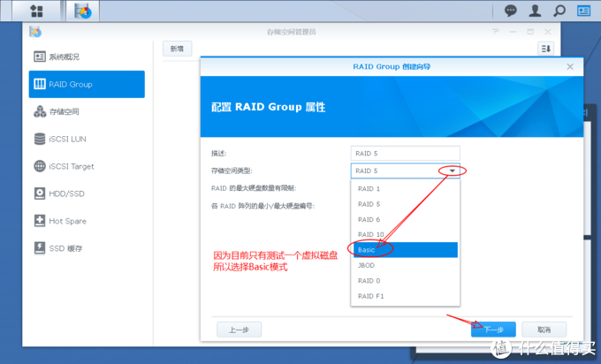The height and width of the screenshot is (364, 601).
Task: Open the DSM main menu grid icon
Action: 37,11
